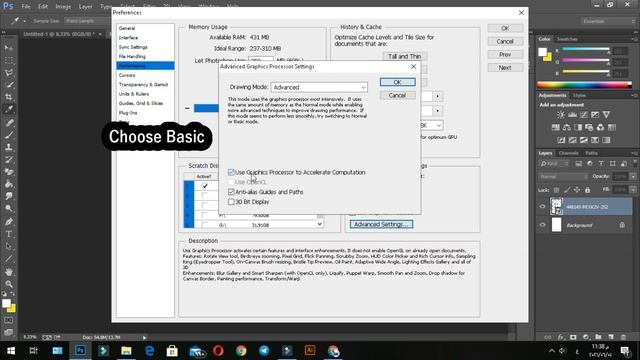Filter layers by pixel layers icon
The height and width of the screenshot is (360, 640).
pos(578,164)
